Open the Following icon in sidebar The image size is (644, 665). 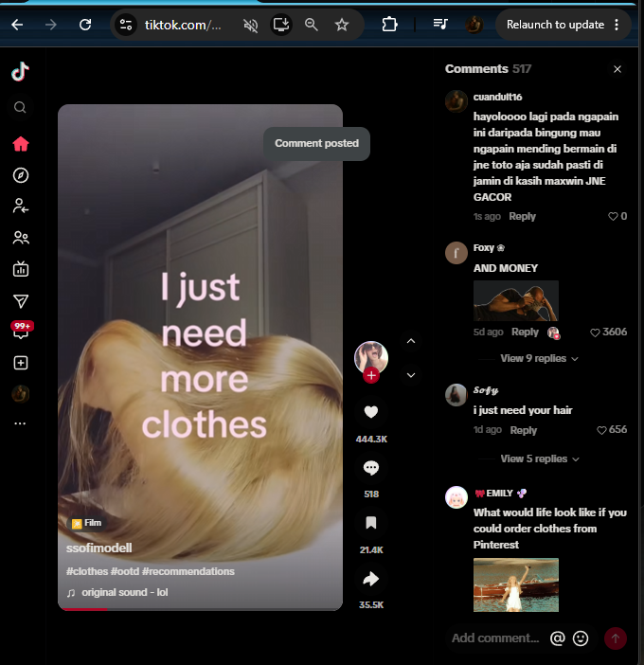20,206
